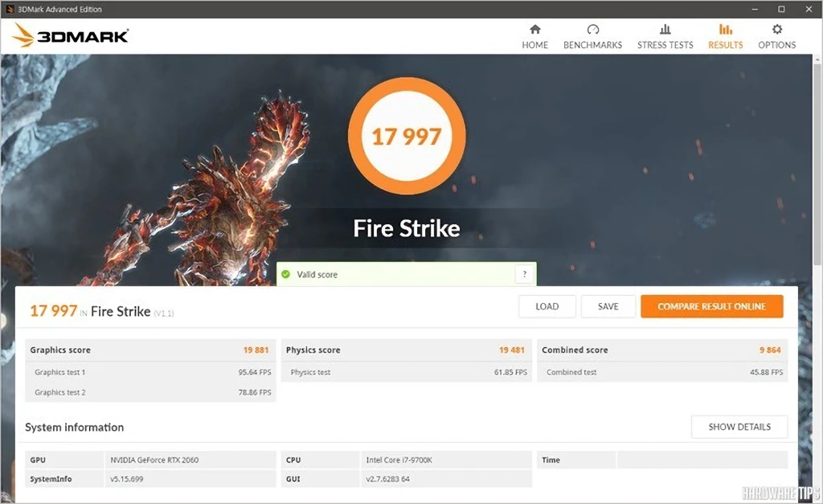This screenshot has width=823, height=504.
Task: Click the Options gear icon
Action: pyautogui.click(x=777, y=29)
